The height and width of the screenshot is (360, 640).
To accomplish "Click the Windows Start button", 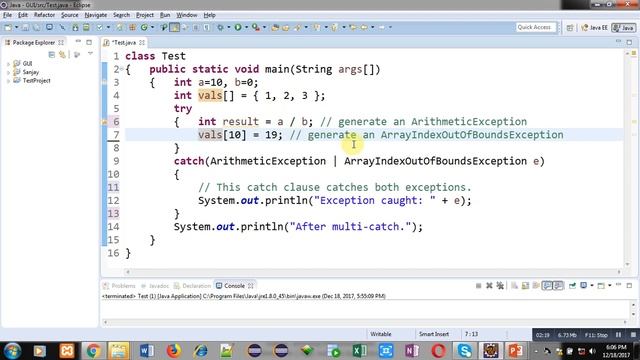I will pos(12,351).
